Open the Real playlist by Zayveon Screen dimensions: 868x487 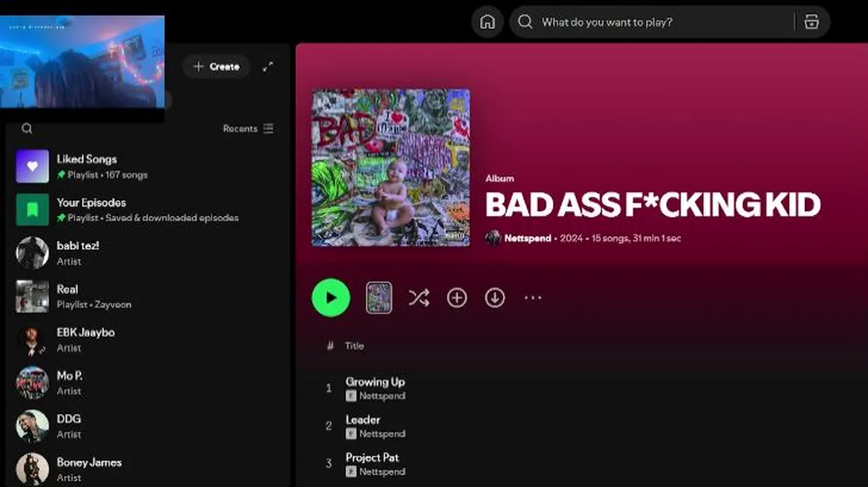tap(147, 296)
